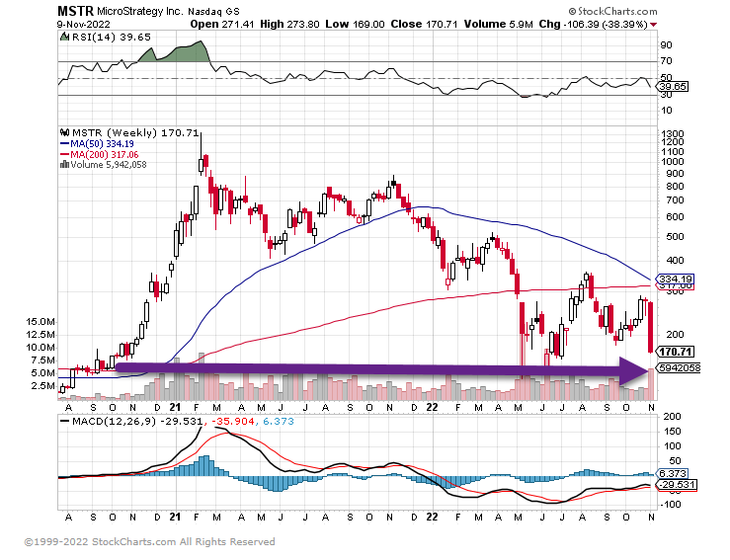The image size is (730, 560).
Task: Click the blue 6.373 histogram value
Action: tap(279, 422)
